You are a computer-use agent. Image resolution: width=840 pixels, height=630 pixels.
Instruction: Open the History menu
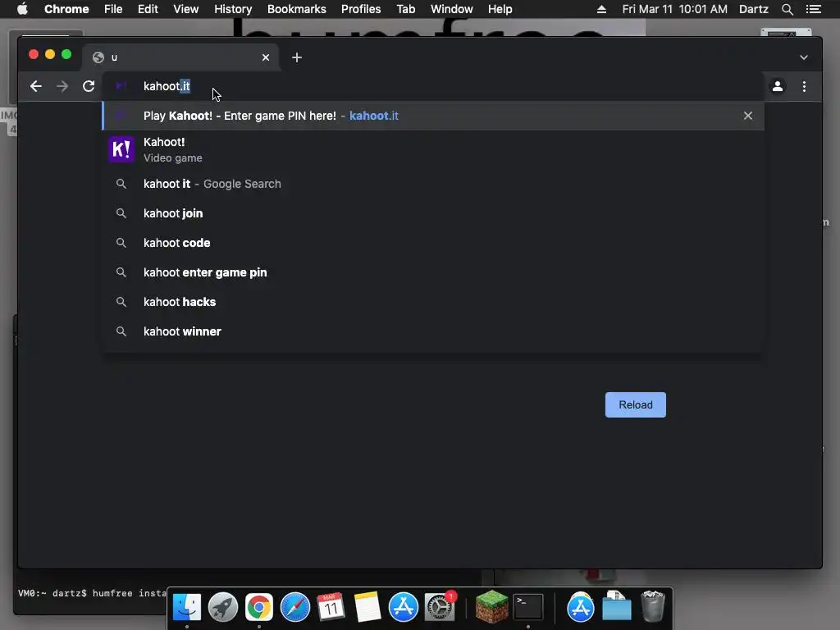[233, 9]
